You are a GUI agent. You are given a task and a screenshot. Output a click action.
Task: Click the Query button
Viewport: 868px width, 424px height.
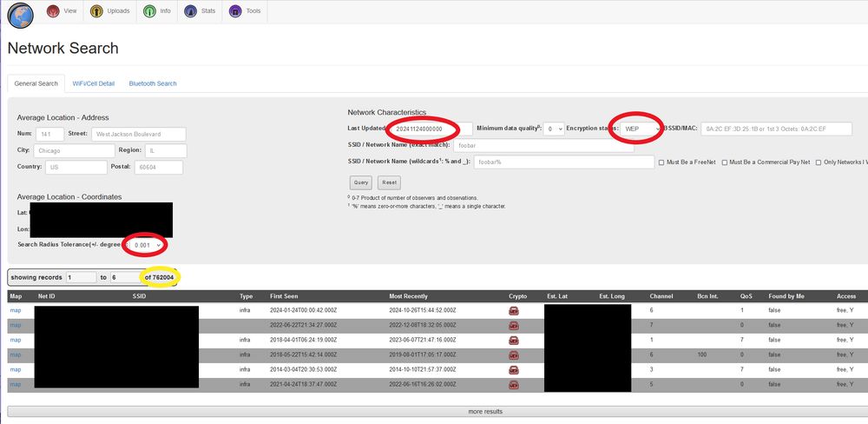tap(361, 182)
